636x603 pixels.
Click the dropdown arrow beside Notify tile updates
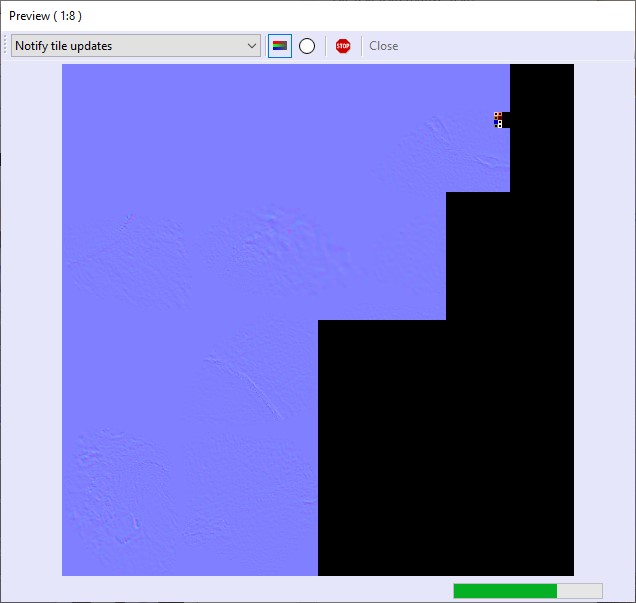click(x=251, y=46)
